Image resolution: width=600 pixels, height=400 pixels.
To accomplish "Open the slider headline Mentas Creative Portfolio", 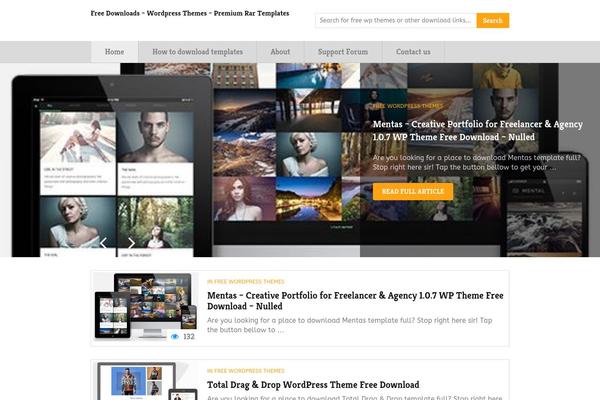I will coord(478,131).
